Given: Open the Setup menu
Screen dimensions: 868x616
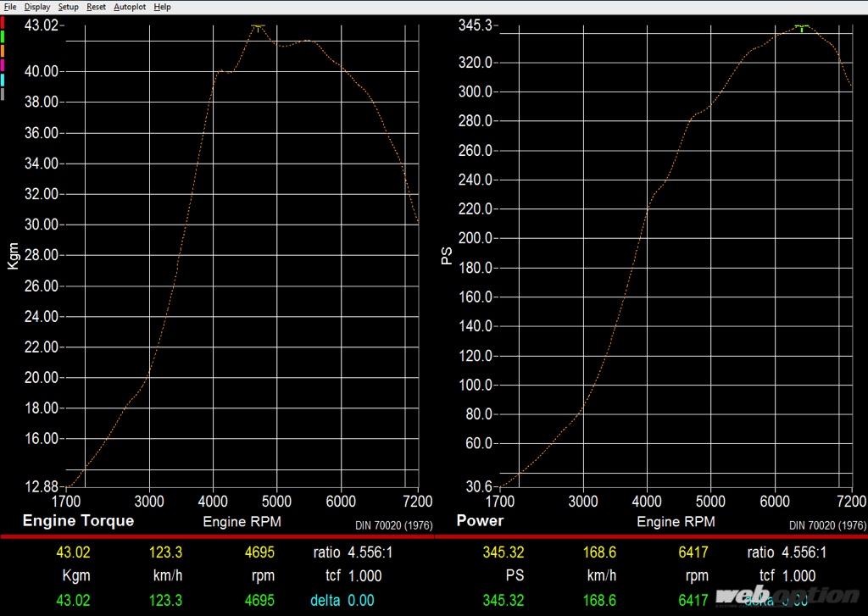Looking at the screenshot, I should [68, 7].
